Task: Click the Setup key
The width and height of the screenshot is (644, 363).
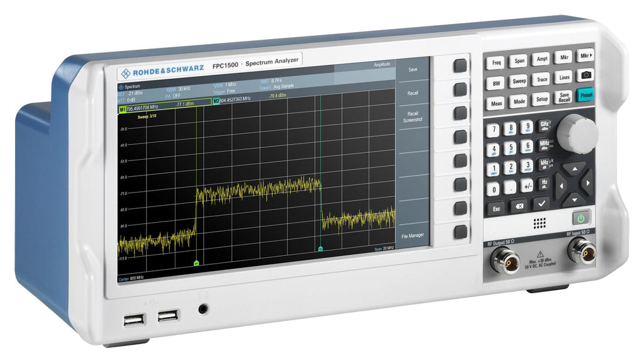Action: point(541,99)
